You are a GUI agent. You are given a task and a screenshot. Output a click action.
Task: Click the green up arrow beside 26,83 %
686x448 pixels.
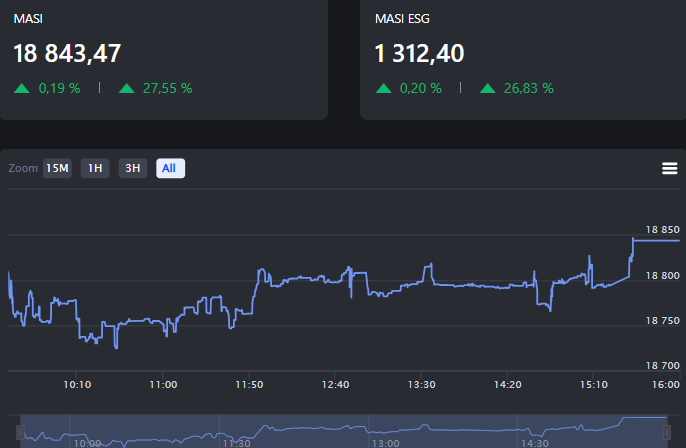[x=488, y=88]
